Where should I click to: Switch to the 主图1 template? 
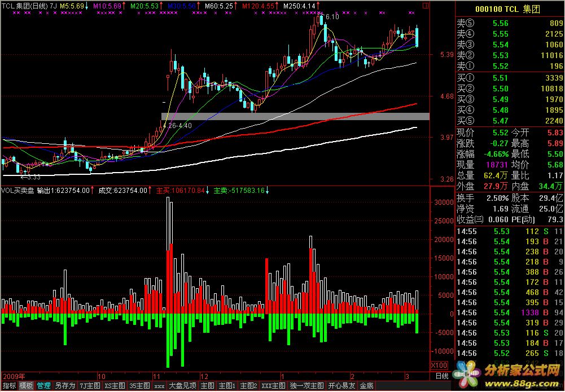click(227, 386)
